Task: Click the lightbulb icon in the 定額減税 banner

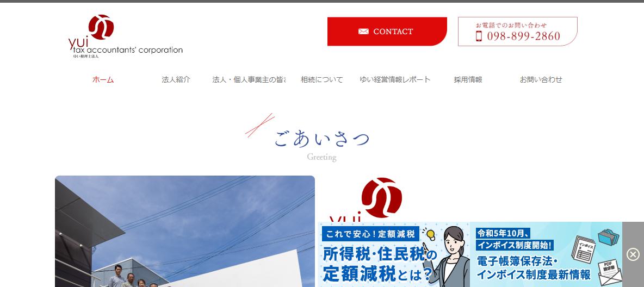Action: 430,235
